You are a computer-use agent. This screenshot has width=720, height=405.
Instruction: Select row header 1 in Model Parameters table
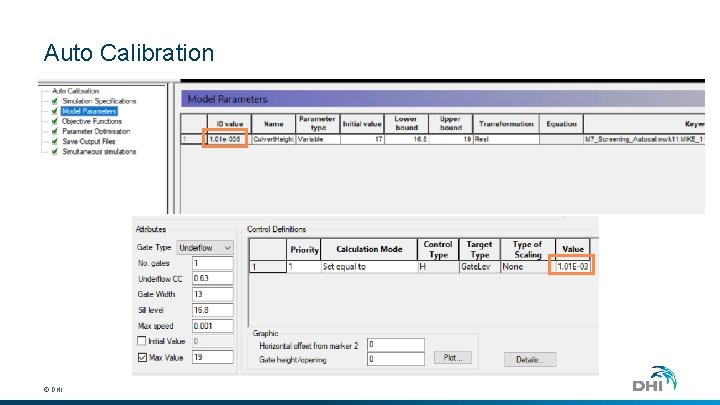click(193, 139)
